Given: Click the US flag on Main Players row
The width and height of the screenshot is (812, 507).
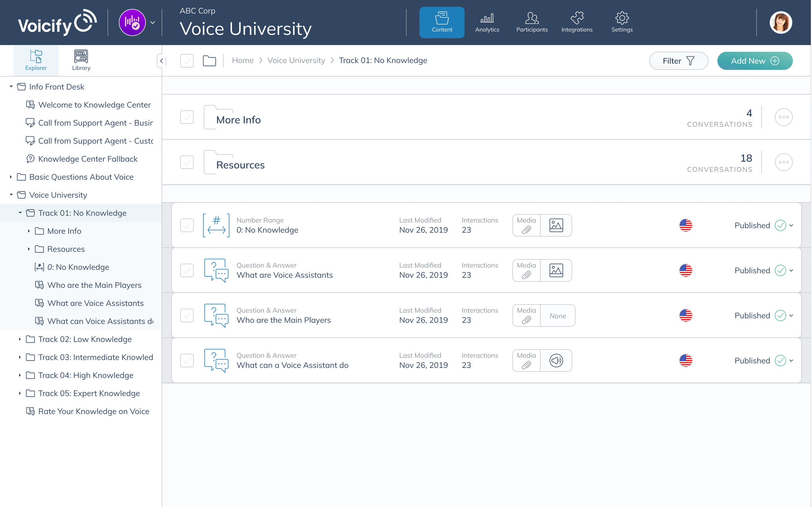Looking at the screenshot, I should pos(686,316).
